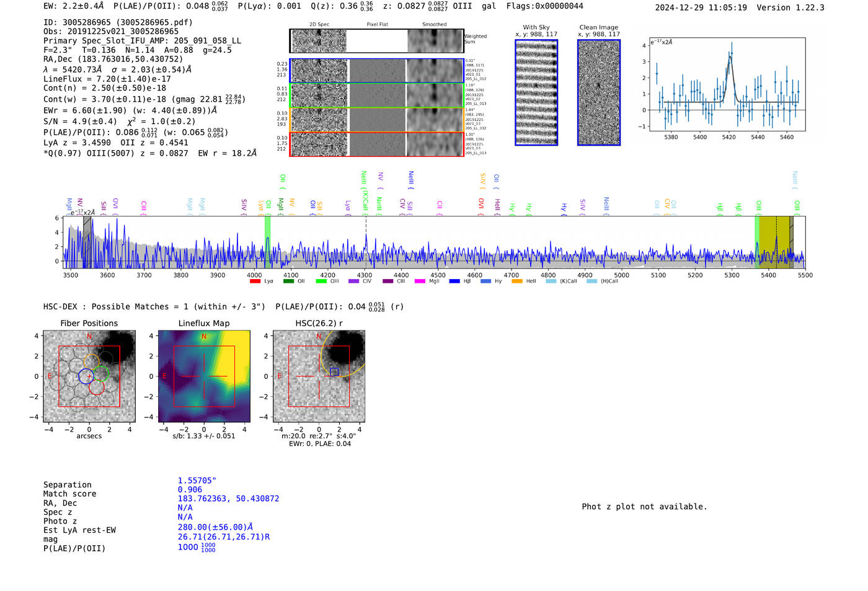Screen dimensions: 868x591
Task: Click the Pixel Flat column label
Action: point(377,25)
